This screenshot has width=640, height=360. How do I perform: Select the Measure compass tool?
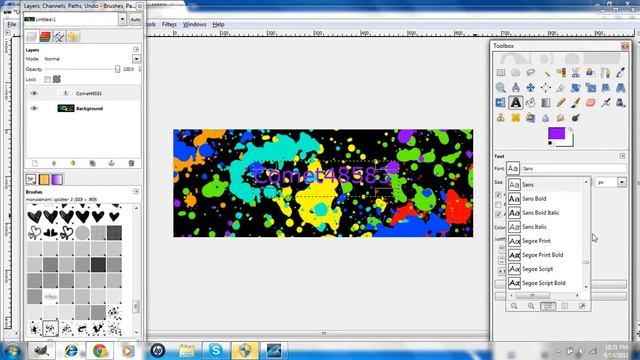[x=516, y=87]
